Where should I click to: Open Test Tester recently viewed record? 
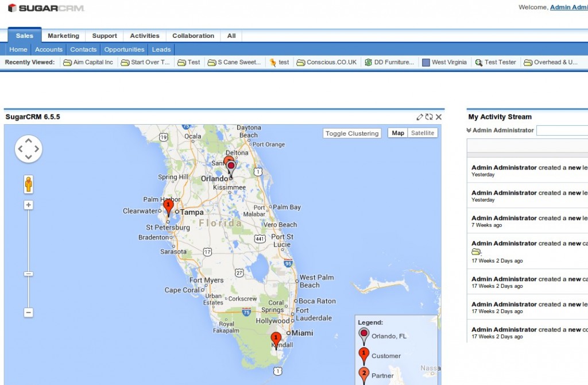click(496, 62)
